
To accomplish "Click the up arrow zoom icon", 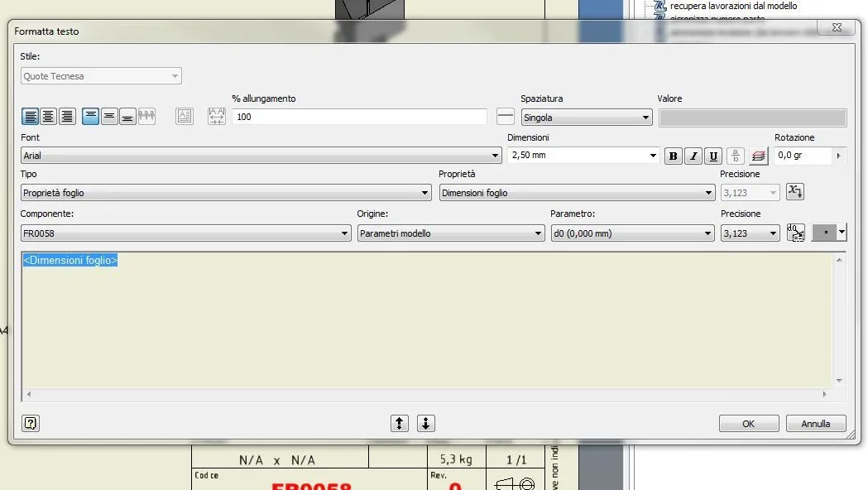I will pyautogui.click(x=399, y=423).
